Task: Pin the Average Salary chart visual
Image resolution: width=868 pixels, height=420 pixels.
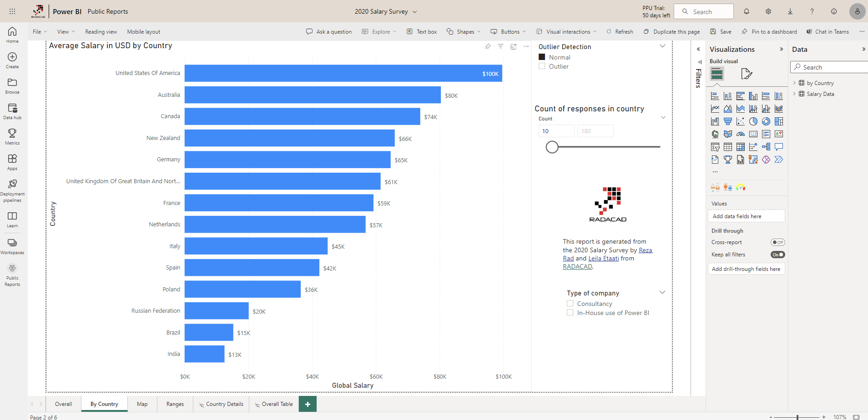Action: coord(488,46)
